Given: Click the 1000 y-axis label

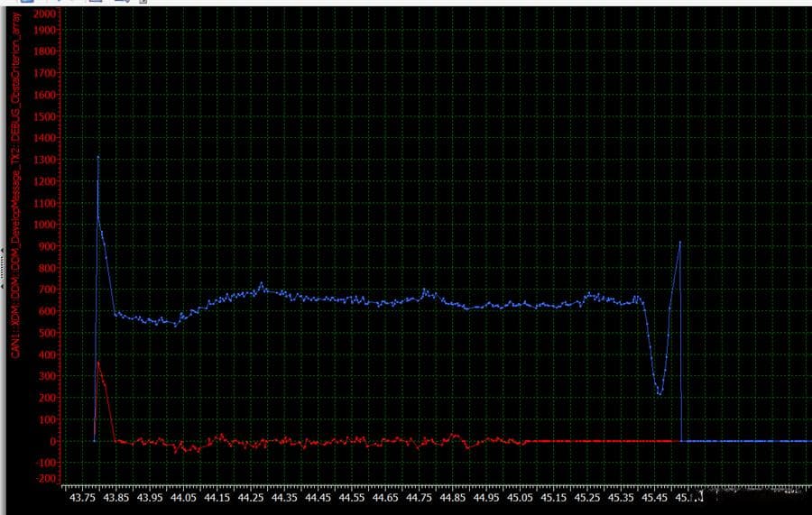Looking at the screenshot, I should [x=44, y=225].
